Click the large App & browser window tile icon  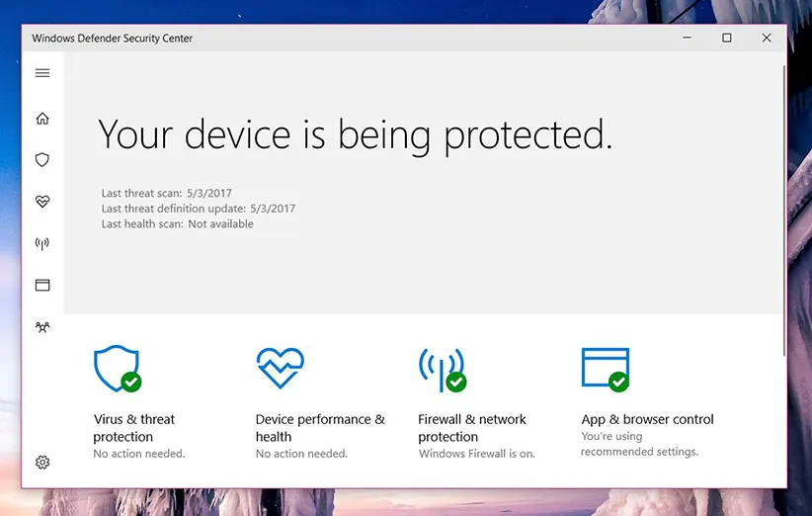(x=605, y=368)
